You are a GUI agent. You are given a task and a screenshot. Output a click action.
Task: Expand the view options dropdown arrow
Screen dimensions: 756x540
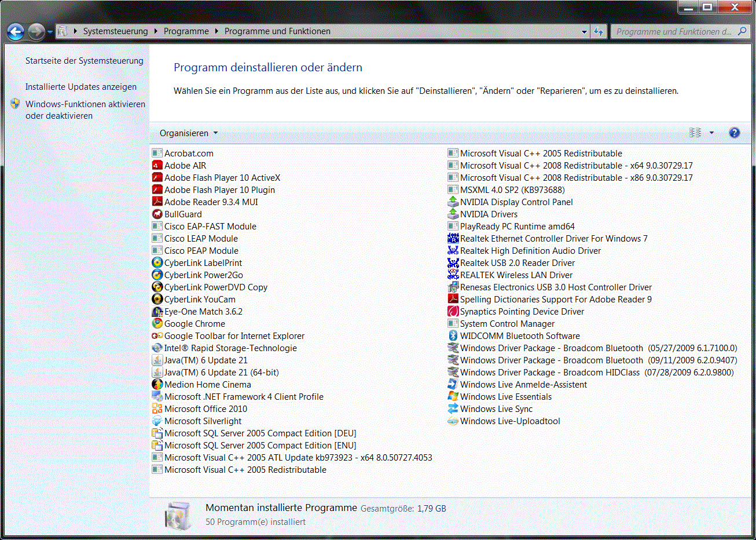tap(711, 133)
